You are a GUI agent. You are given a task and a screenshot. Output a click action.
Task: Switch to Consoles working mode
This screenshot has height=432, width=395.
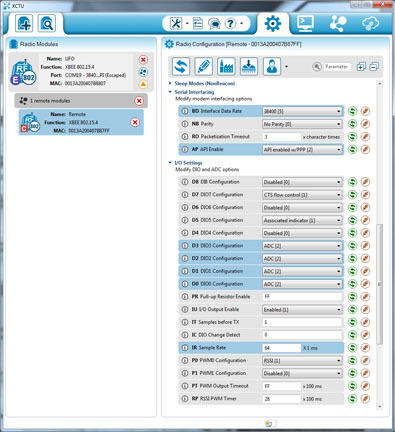305,23
